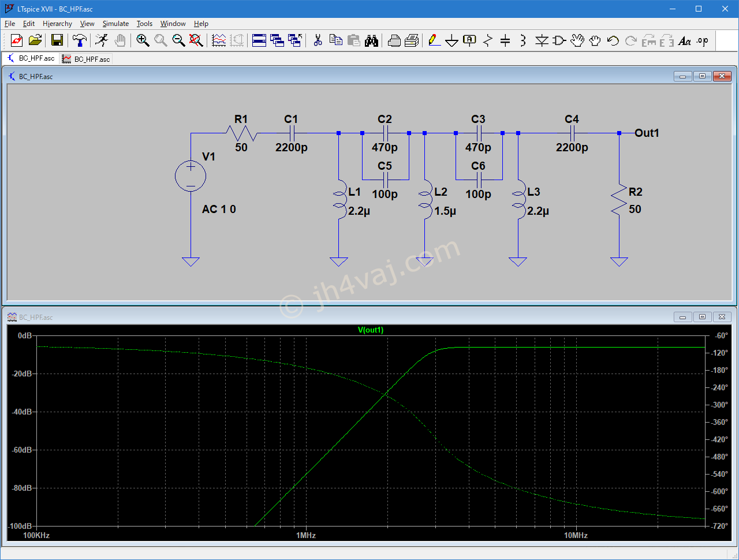The image size is (739, 560).
Task: Select the Place Resistor tool
Action: (x=488, y=40)
